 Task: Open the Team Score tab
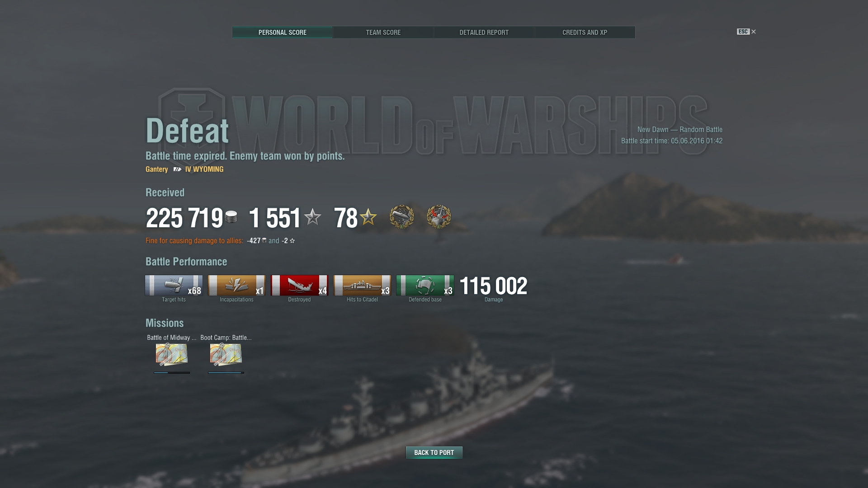(x=383, y=33)
